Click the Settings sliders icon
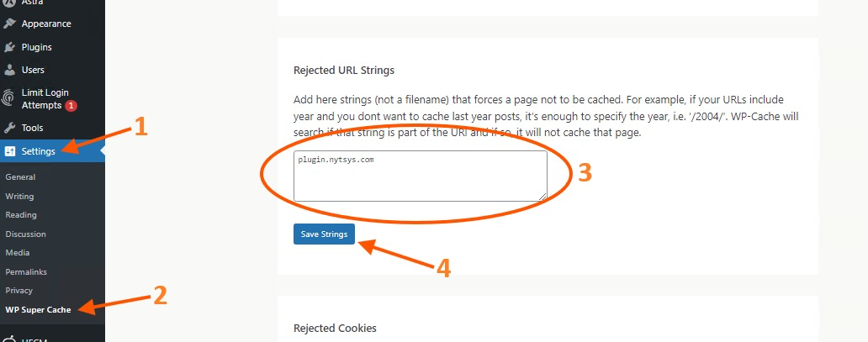The height and width of the screenshot is (342, 868). point(9,151)
